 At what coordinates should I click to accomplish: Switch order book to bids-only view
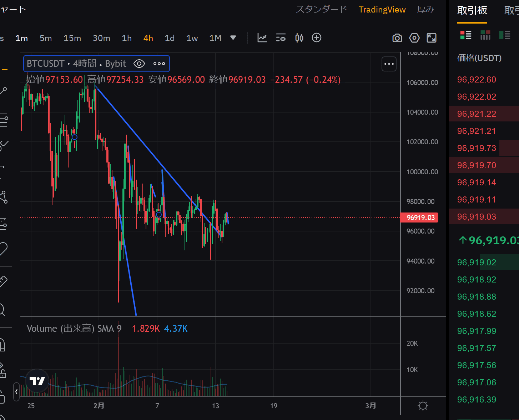tap(504, 35)
